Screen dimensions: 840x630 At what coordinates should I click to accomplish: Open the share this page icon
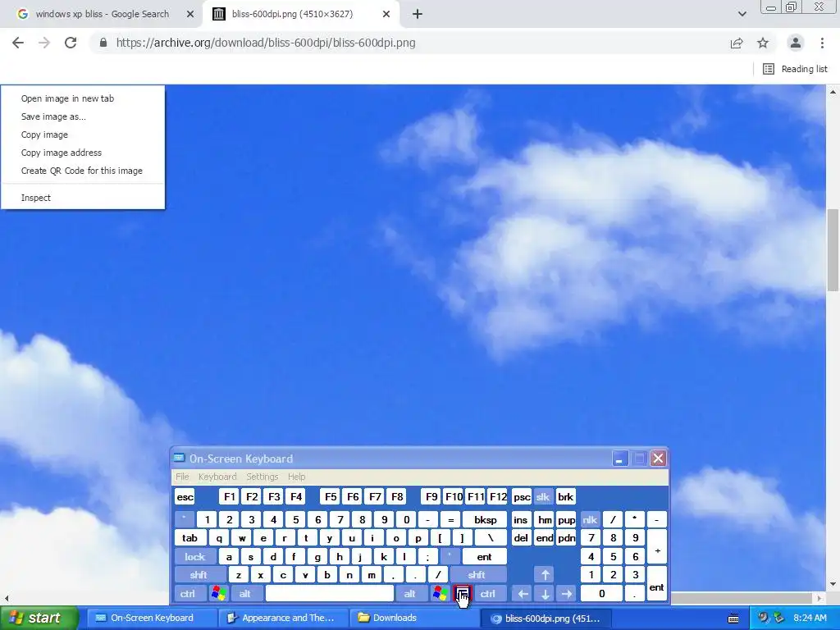click(737, 43)
